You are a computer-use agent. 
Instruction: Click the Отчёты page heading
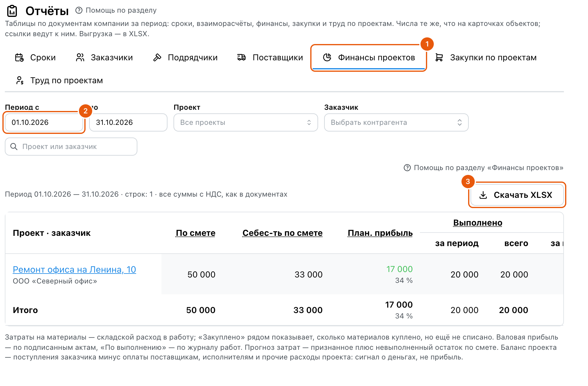point(47,11)
